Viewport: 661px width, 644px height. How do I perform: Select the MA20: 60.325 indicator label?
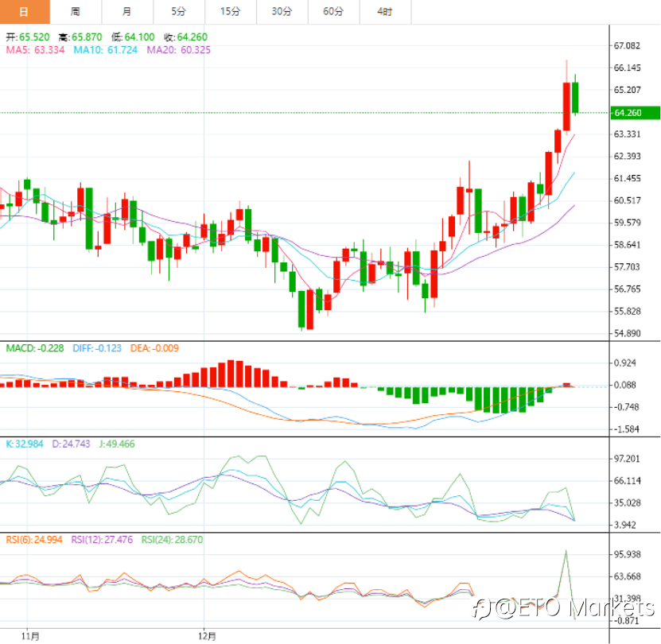pyautogui.click(x=179, y=50)
